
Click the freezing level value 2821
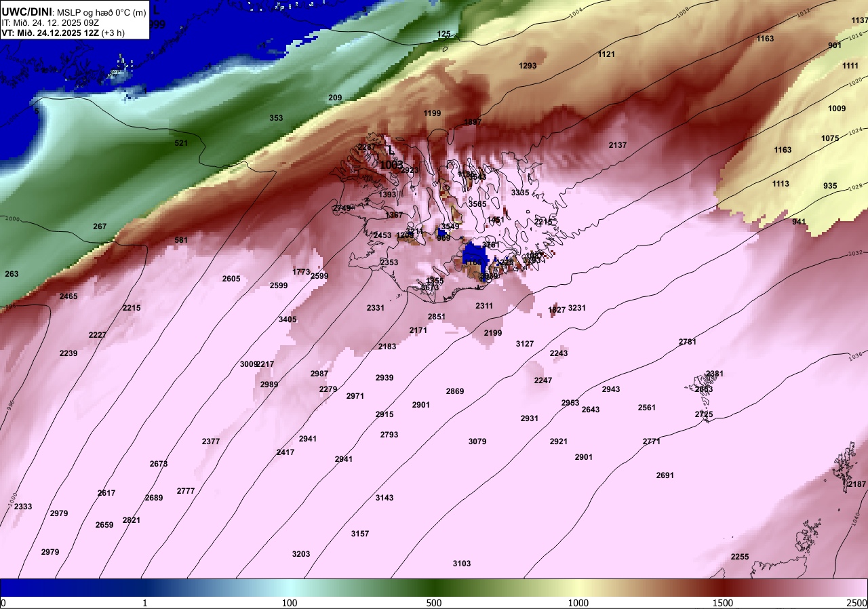coord(132,520)
